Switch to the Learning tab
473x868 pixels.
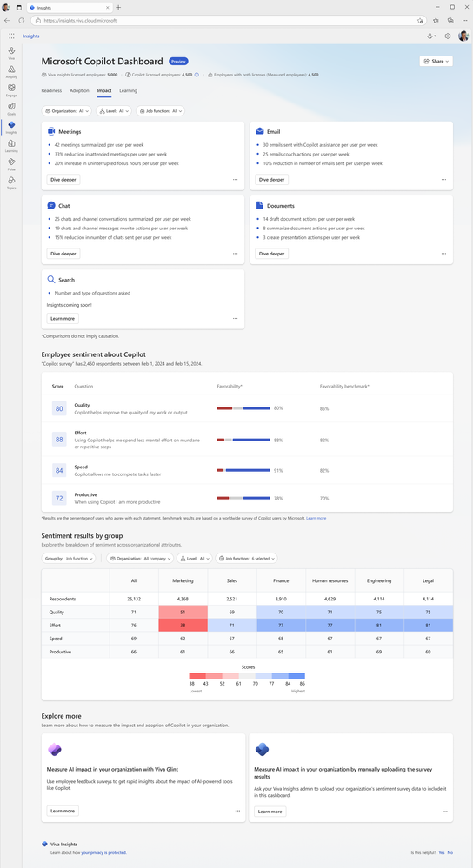pyautogui.click(x=128, y=90)
